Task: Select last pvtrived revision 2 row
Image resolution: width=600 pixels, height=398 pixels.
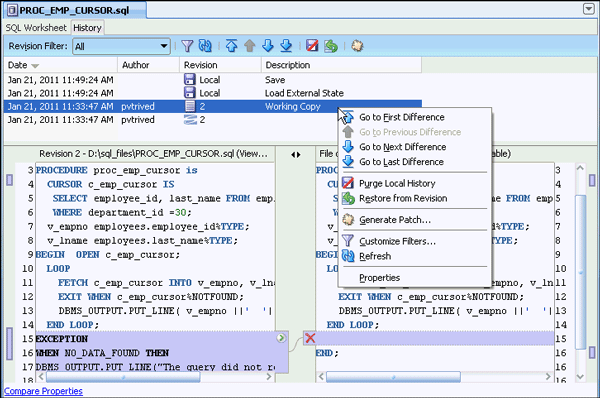Action: tap(213, 120)
